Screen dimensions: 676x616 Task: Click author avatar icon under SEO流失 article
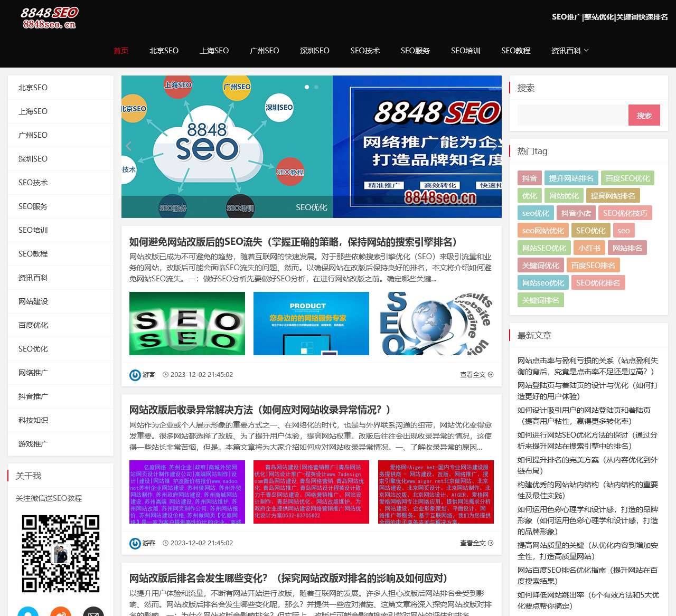tap(135, 375)
